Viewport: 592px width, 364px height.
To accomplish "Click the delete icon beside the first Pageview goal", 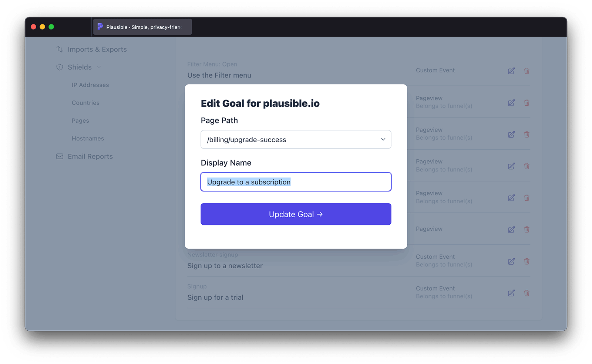I will coord(527,103).
